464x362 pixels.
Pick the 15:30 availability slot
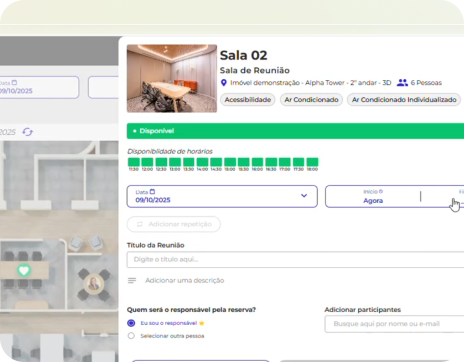244,162
